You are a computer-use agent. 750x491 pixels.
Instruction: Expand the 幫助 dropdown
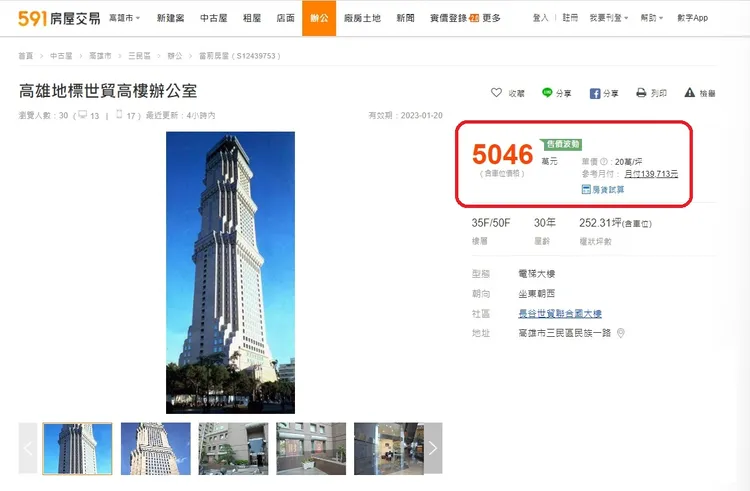point(651,18)
